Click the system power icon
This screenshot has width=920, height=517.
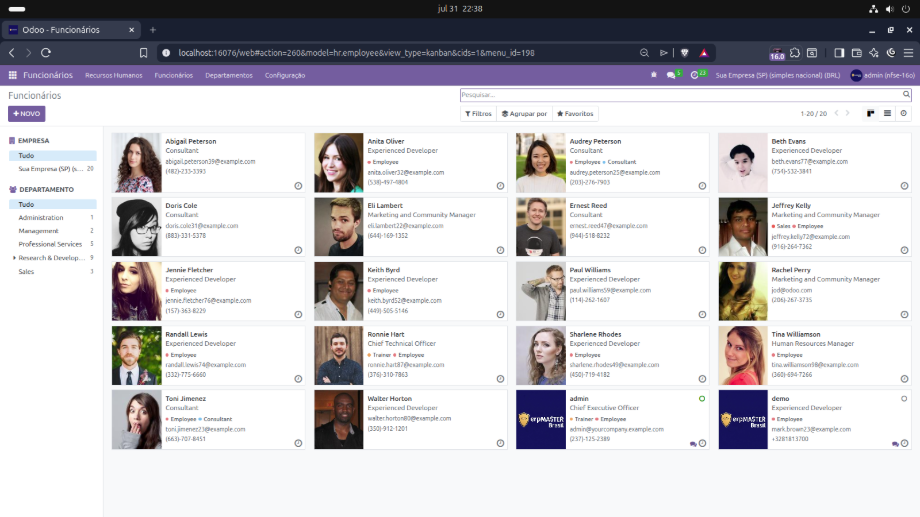(x=906, y=9)
